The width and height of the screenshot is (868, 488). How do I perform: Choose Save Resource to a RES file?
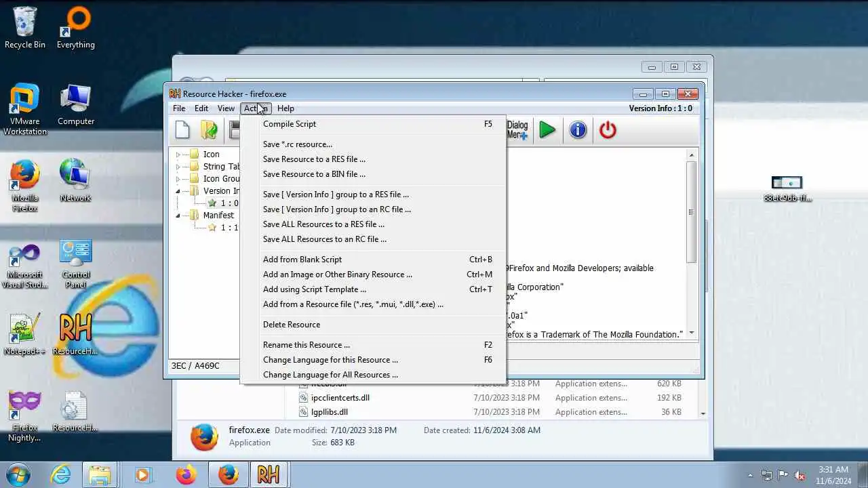point(373,159)
